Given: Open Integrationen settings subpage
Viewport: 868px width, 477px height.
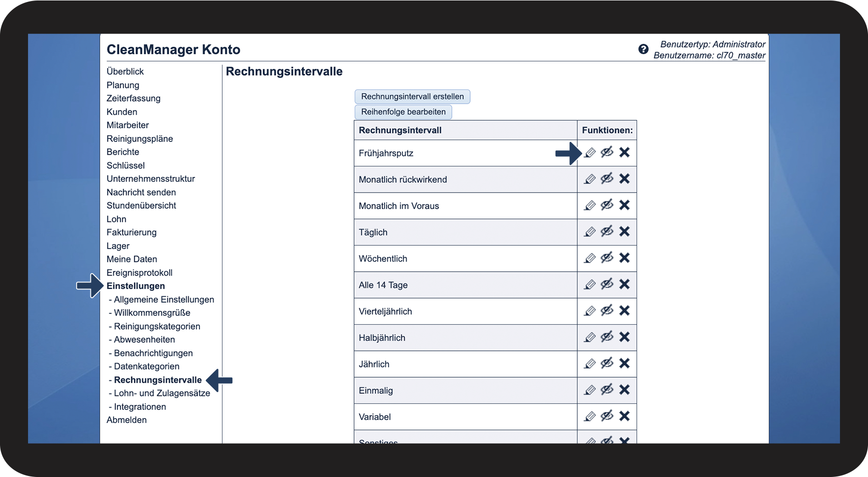Looking at the screenshot, I should (x=140, y=407).
